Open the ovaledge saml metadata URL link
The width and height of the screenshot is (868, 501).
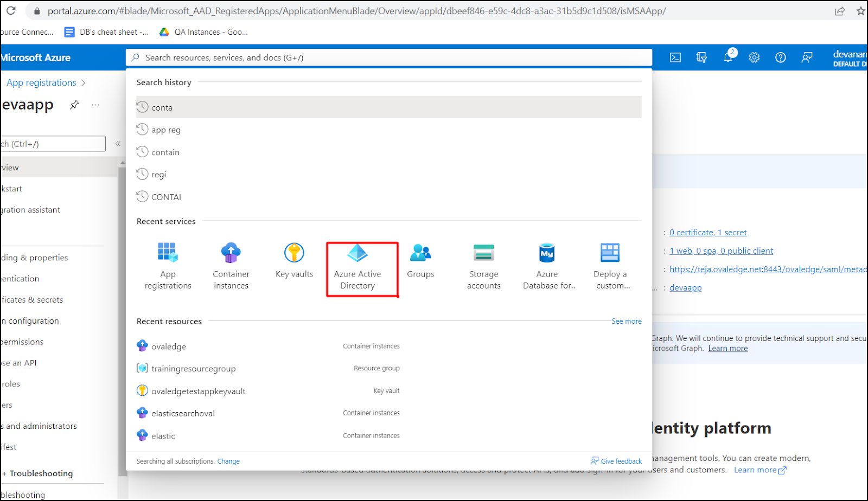click(768, 269)
